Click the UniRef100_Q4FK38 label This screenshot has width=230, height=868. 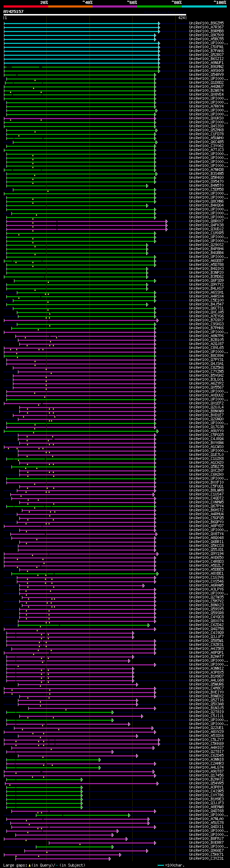point(206,225)
